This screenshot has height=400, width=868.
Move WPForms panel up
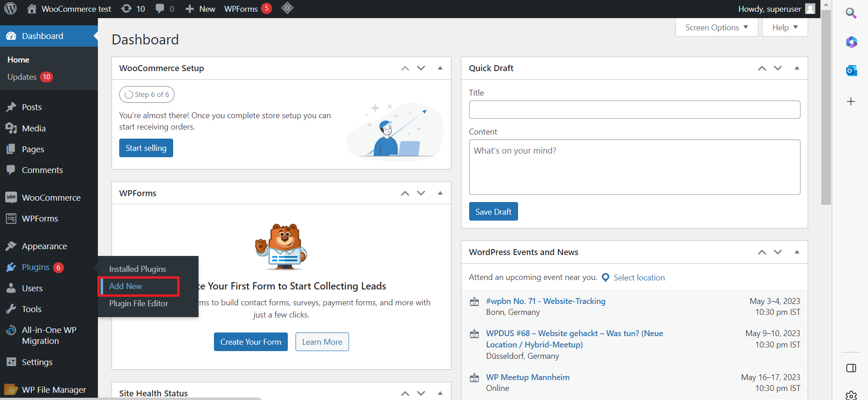(405, 193)
